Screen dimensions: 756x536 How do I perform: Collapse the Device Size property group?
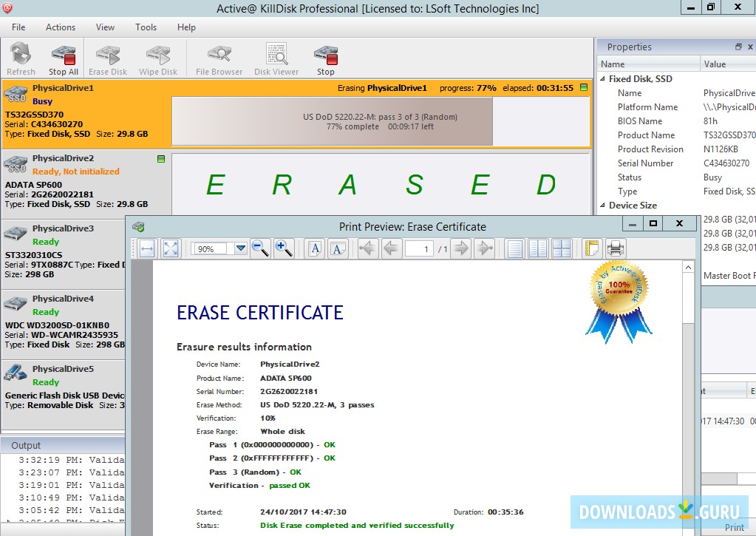603,206
